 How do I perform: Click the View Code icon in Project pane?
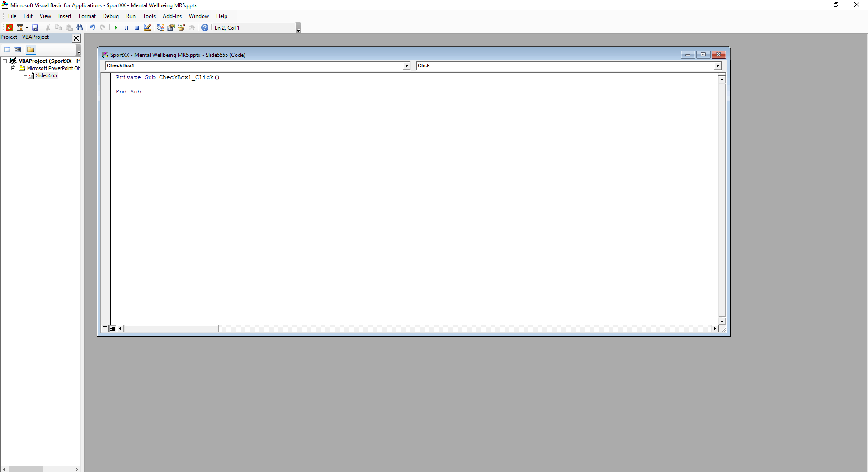click(7, 50)
